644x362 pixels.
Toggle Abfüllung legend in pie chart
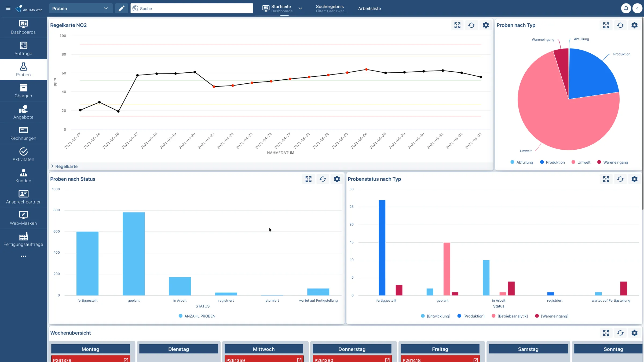click(x=522, y=162)
